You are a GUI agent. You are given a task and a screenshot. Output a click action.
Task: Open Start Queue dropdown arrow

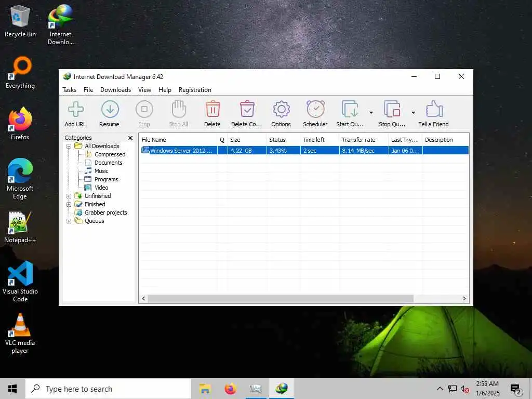[371, 113]
